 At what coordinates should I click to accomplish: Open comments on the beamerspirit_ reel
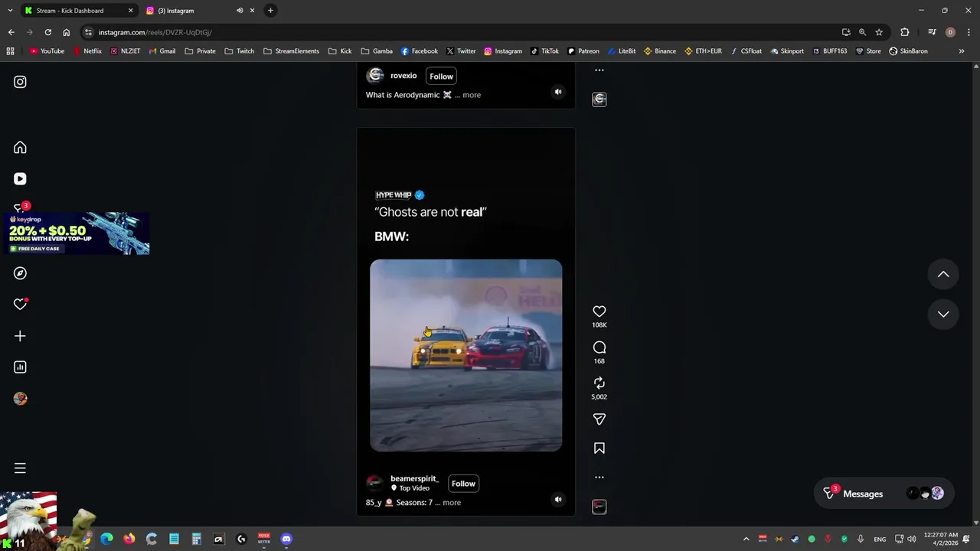(599, 347)
